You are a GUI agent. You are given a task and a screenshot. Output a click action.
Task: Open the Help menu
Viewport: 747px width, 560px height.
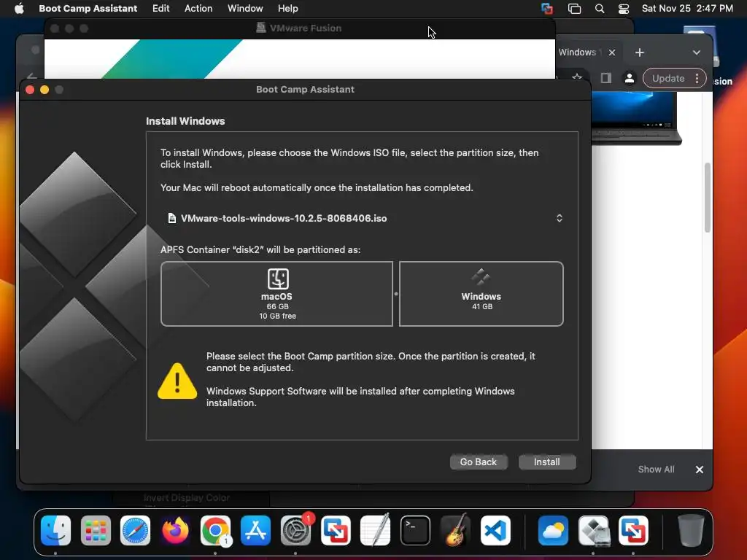(287, 8)
